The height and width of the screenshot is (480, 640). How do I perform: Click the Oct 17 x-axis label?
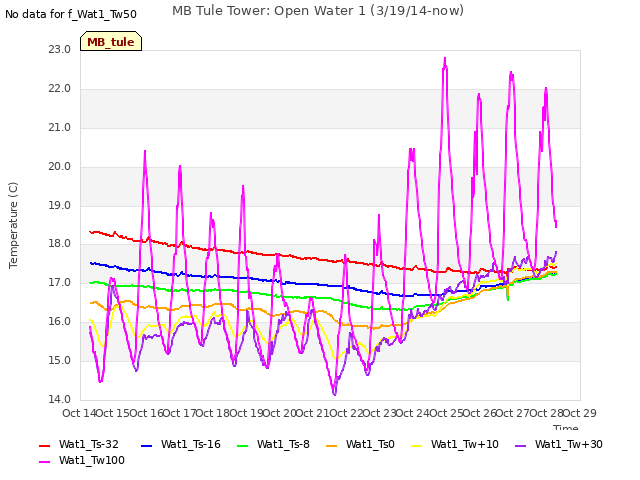[x=180, y=413]
